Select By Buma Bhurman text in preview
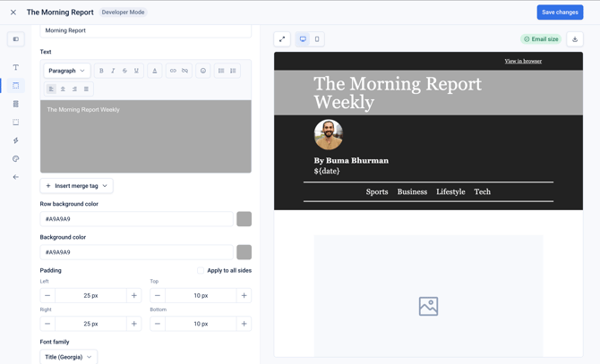Screen dimensions: 600x364 point(351,160)
